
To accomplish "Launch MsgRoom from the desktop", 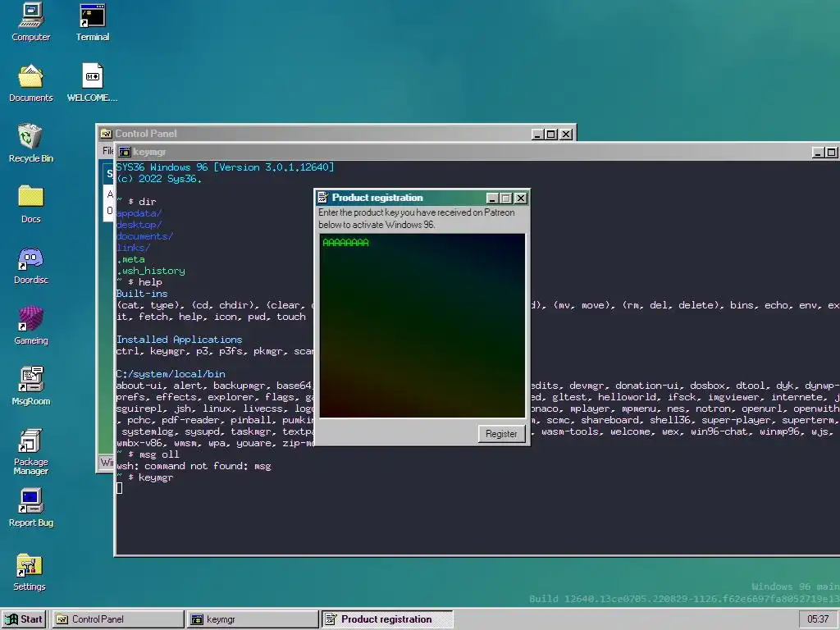I will pyautogui.click(x=30, y=386).
